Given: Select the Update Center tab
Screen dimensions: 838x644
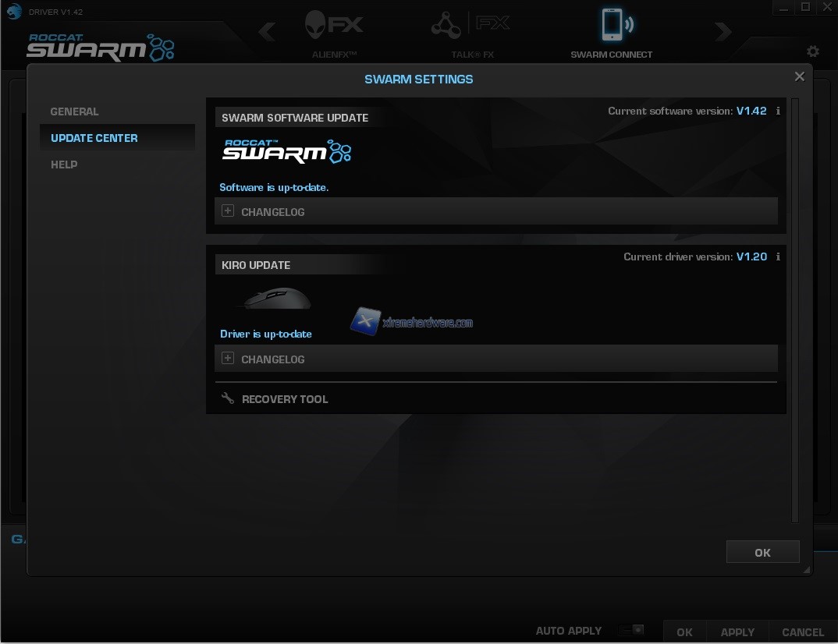Looking at the screenshot, I should [x=94, y=138].
